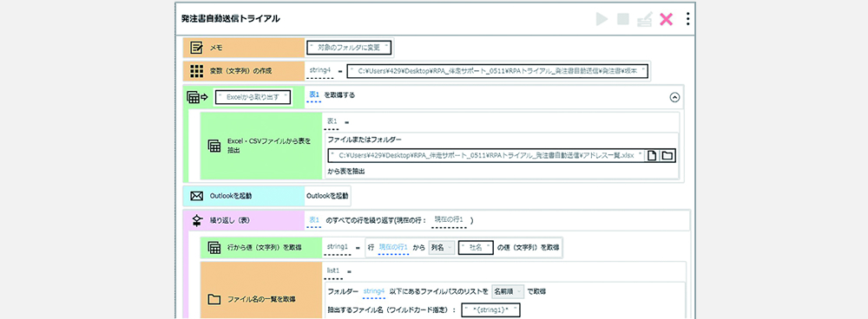Open the 列名 dropdown
868x319 pixels.
442,248
